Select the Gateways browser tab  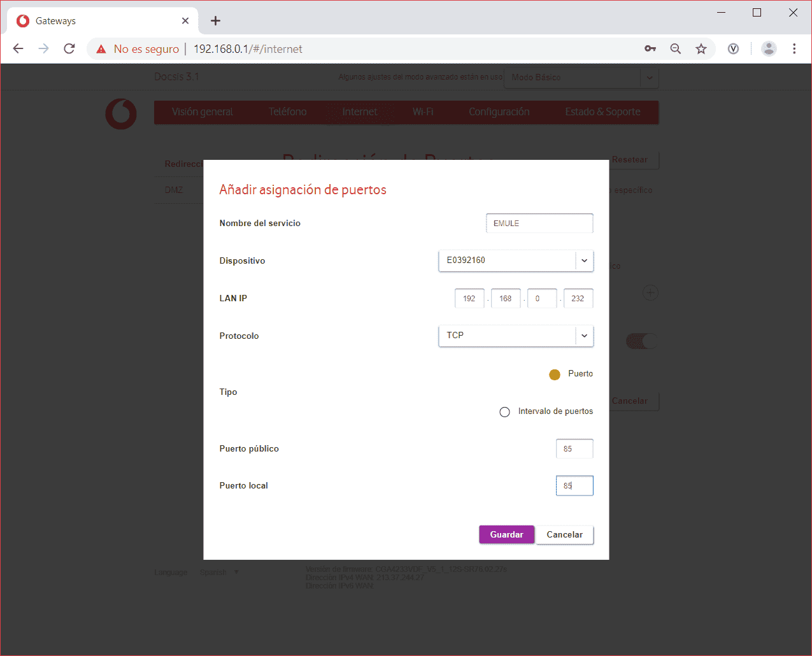click(x=102, y=20)
